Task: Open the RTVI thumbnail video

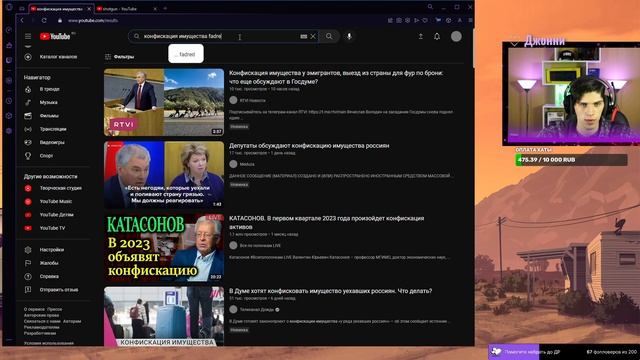Action: pyautogui.click(x=164, y=102)
